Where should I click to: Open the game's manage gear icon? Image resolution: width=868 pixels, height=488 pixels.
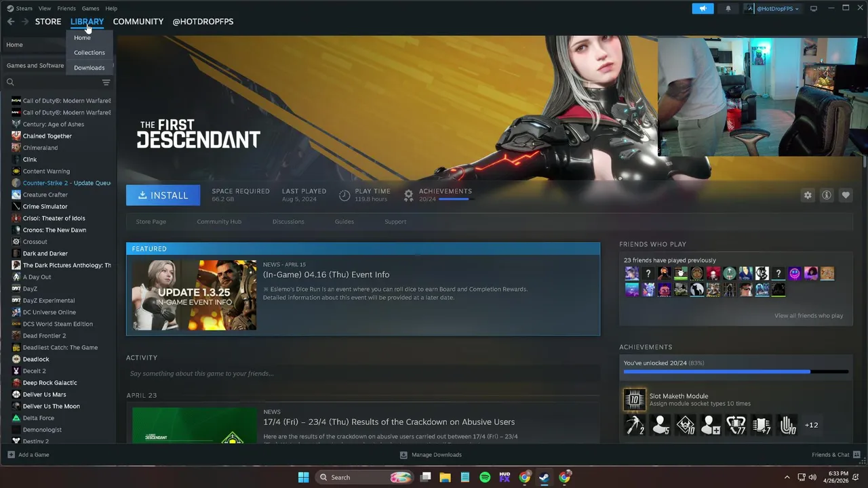coord(808,195)
